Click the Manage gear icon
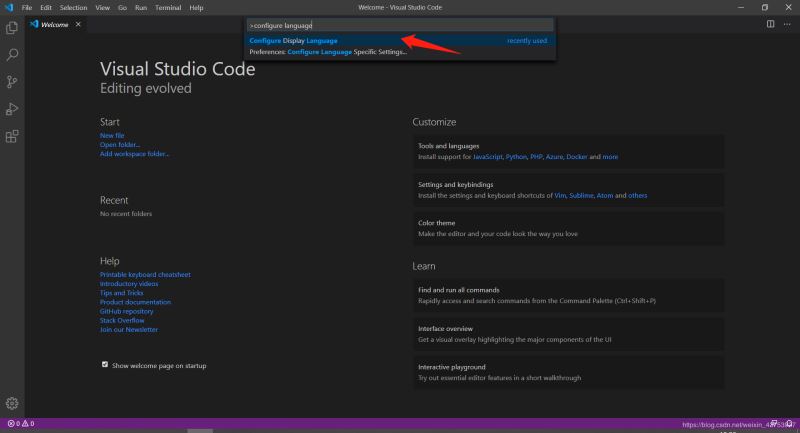The height and width of the screenshot is (433, 800). [12, 403]
